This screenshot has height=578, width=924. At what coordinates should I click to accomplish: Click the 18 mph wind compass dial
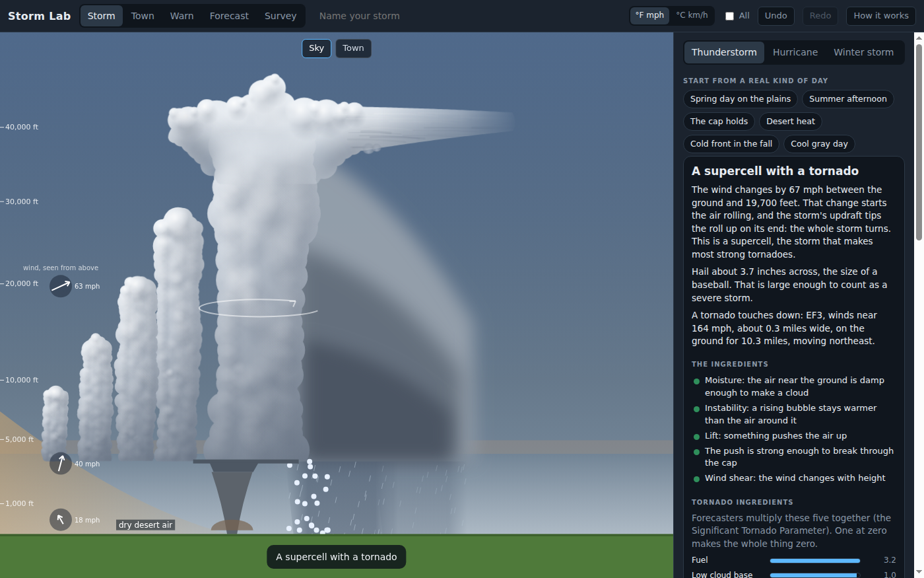(61, 520)
